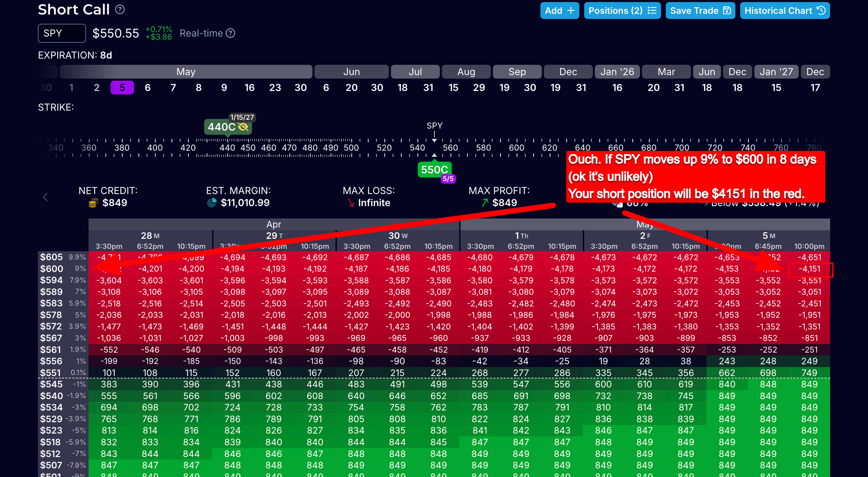This screenshot has width=868, height=477.
Task: Choose May 9 expiration date
Action: click(224, 88)
